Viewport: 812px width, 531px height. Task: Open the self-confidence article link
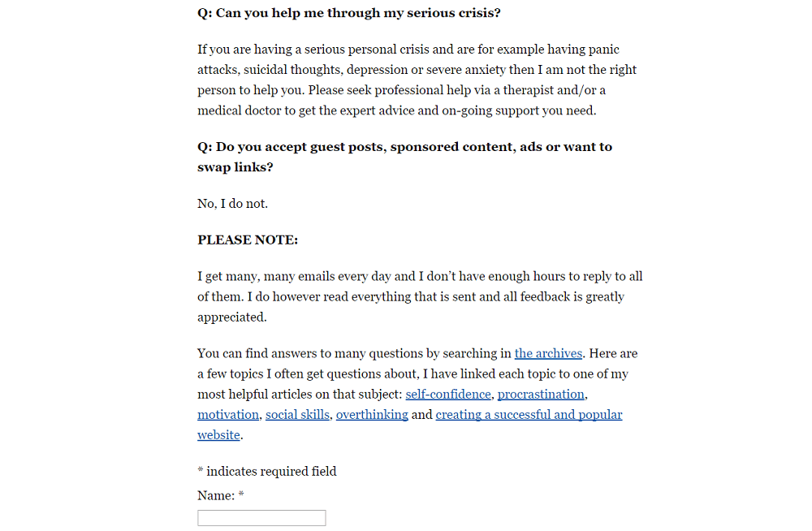point(448,394)
